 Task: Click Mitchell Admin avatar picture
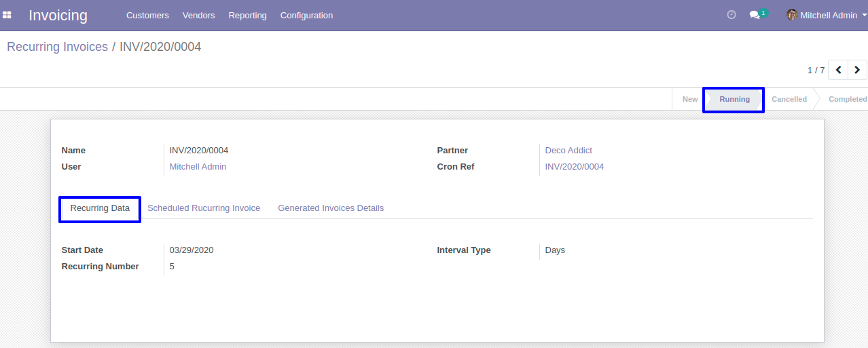(792, 15)
